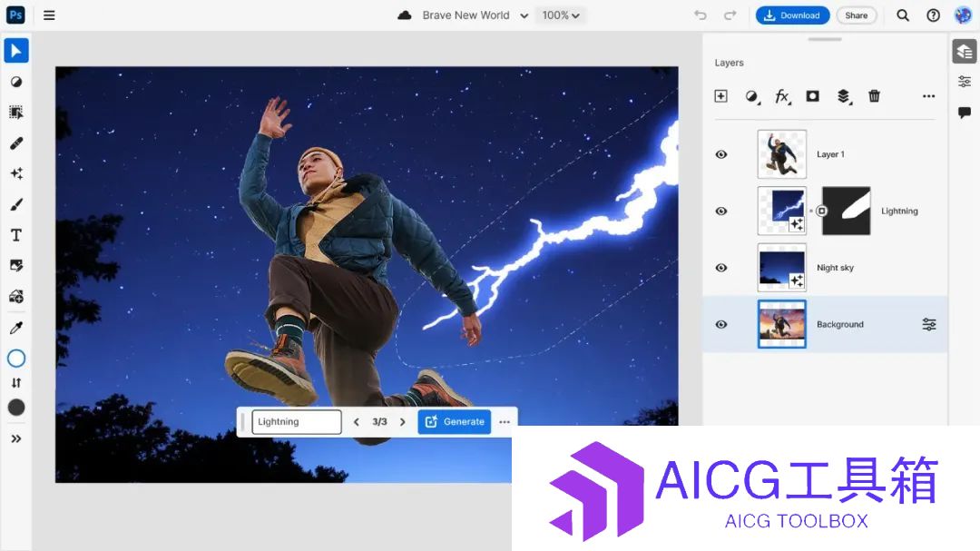Image resolution: width=980 pixels, height=551 pixels.
Task: Select the Eyedropper tool
Action: pos(16,328)
